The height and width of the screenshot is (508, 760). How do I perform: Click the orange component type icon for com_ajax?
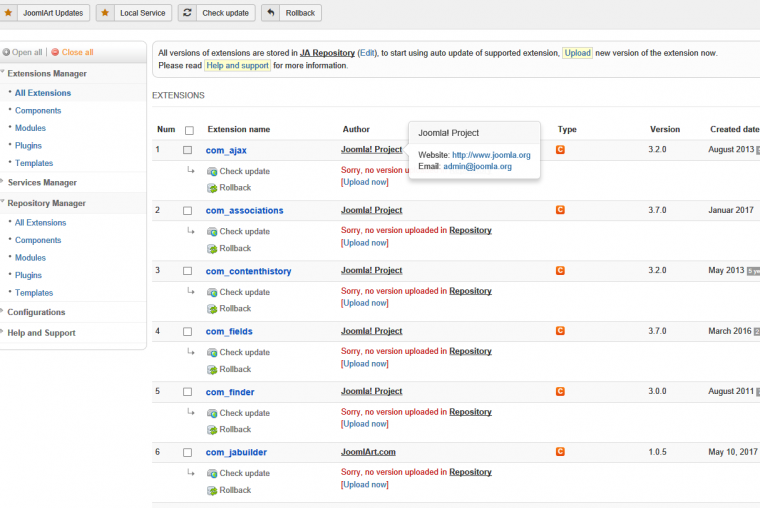561,149
